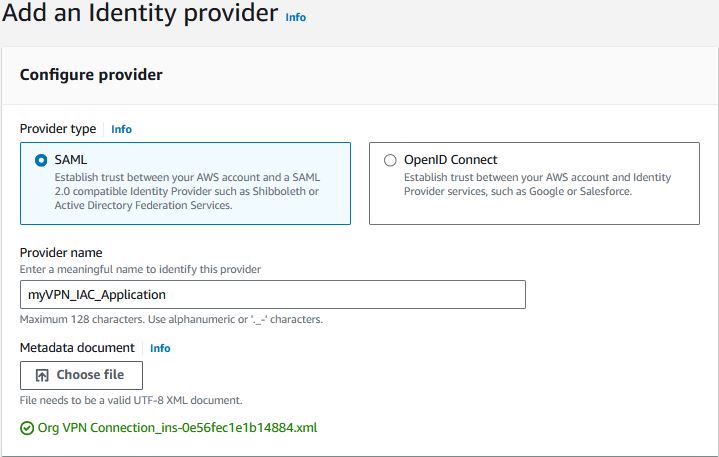Click the Choose file button label
Viewport: 719px width, 457px height.
point(90,375)
